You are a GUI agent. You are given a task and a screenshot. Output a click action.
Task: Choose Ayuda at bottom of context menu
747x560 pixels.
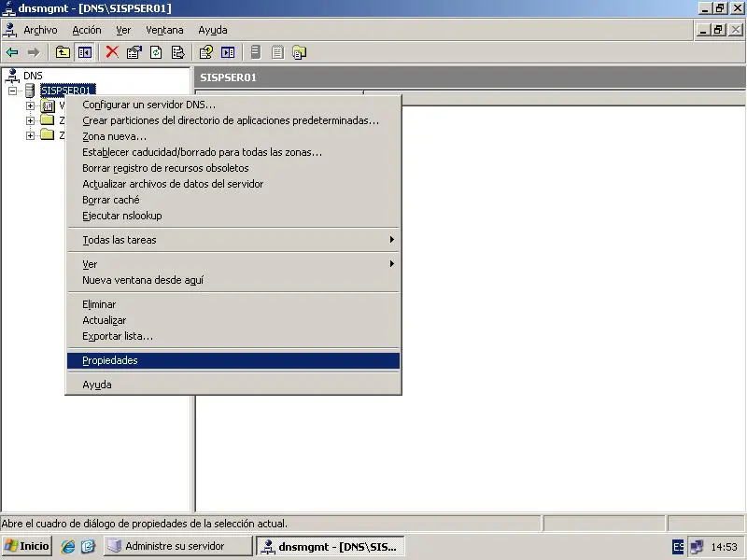click(x=233, y=385)
